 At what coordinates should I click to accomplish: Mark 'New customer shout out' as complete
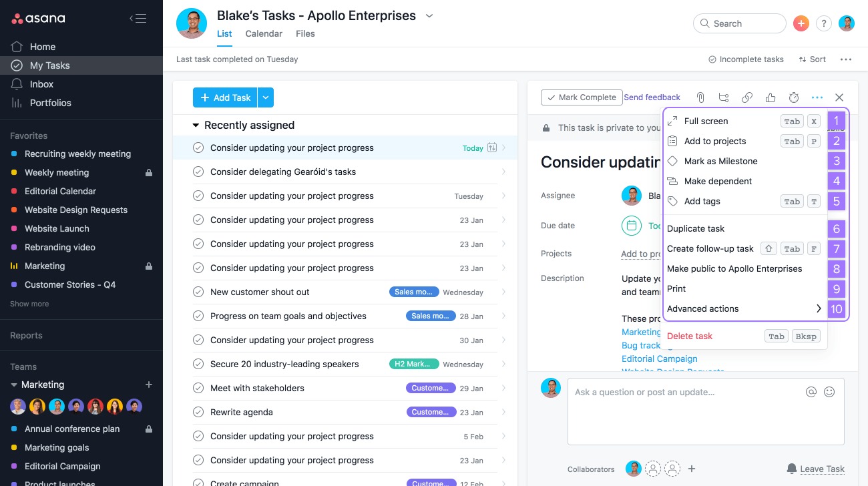tap(198, 292)
